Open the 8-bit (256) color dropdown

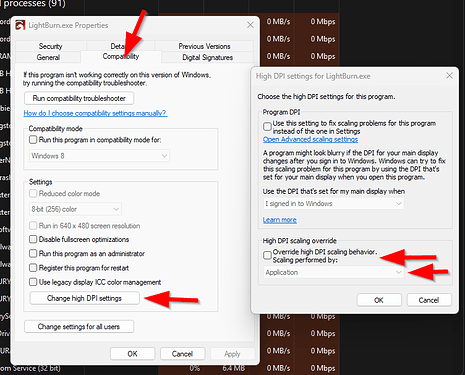coord(75,209)
